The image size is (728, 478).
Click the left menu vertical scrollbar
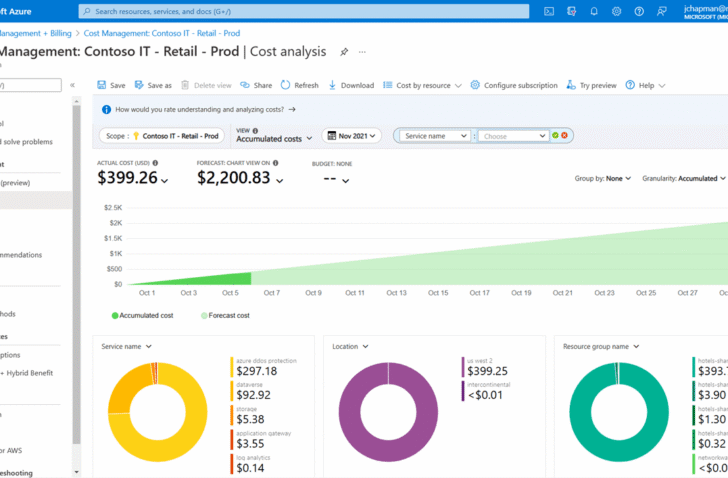(x=77, y=274)
